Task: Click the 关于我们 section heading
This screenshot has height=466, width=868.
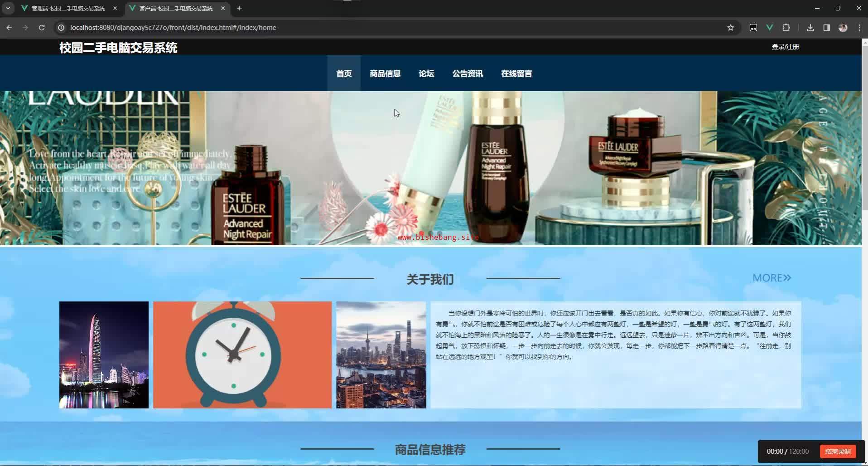Action: click(430, 279)
